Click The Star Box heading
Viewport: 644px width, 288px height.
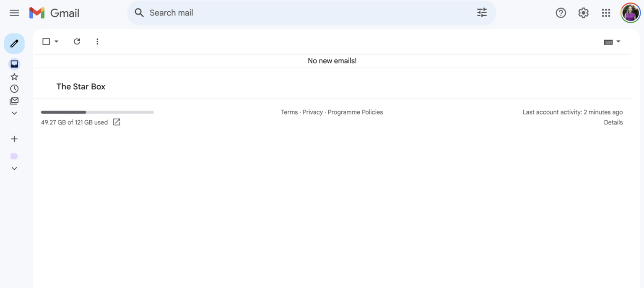81,87
